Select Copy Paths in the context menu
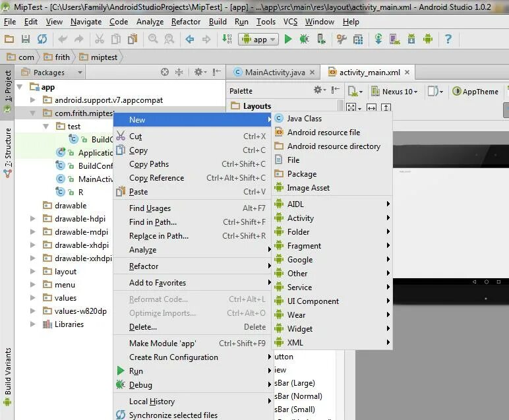509x420 pixels. coord(193,164)
